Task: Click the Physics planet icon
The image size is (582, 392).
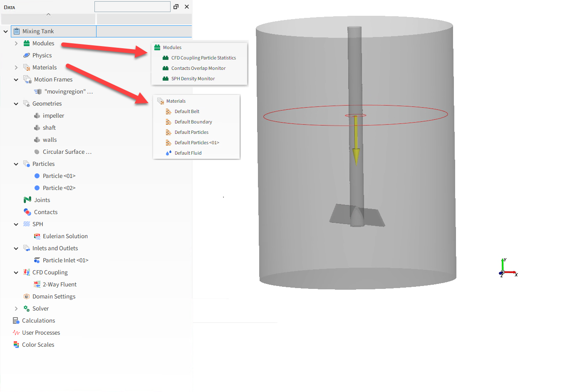Action: [27, 55]
